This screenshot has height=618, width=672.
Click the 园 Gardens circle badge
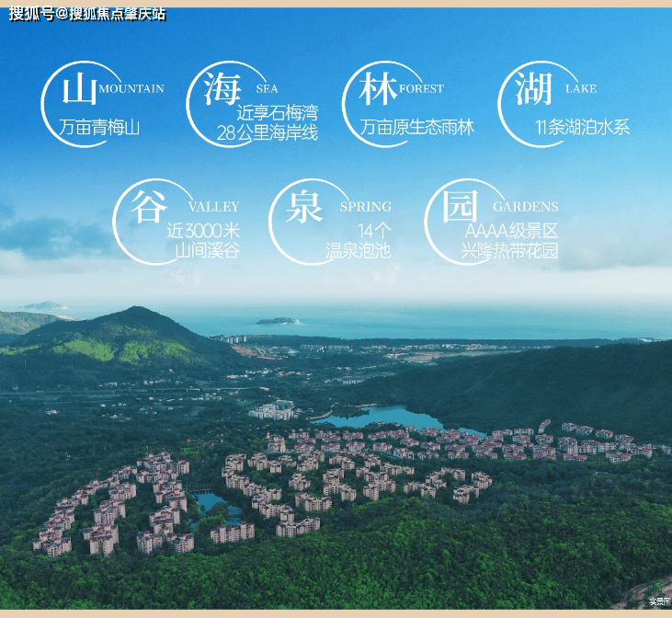(460, 208)
